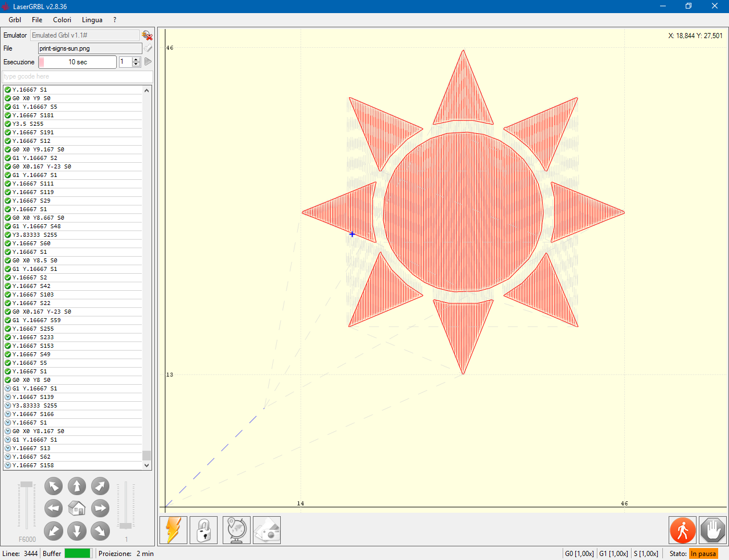Click the gcode list scroll-down arrow
The height and width of the screenshot is (560, 729).
point(147,465)
